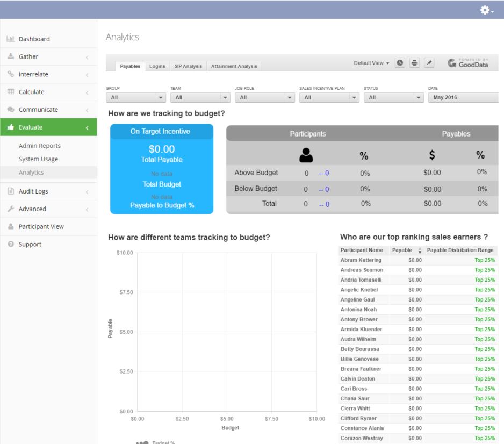Click the Payable Distribution Range column header
Screen dimensions: 504x444
(460, 250)
